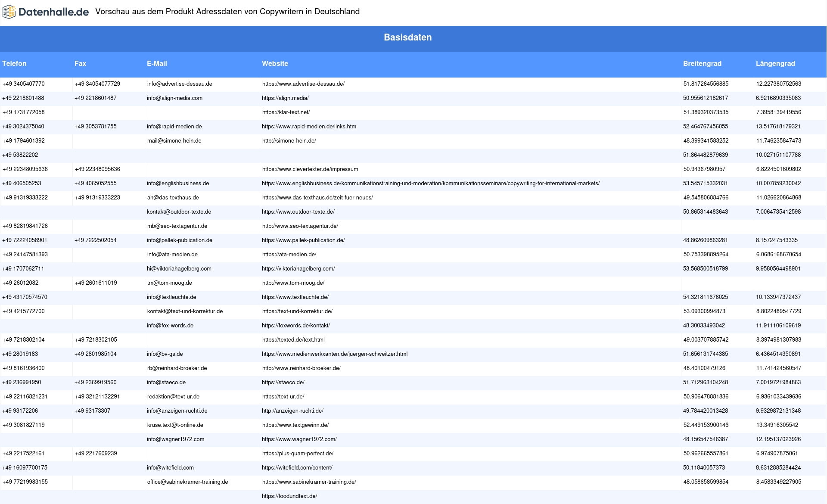Open the witefield.com/content/ link

[x=297, y=468]
